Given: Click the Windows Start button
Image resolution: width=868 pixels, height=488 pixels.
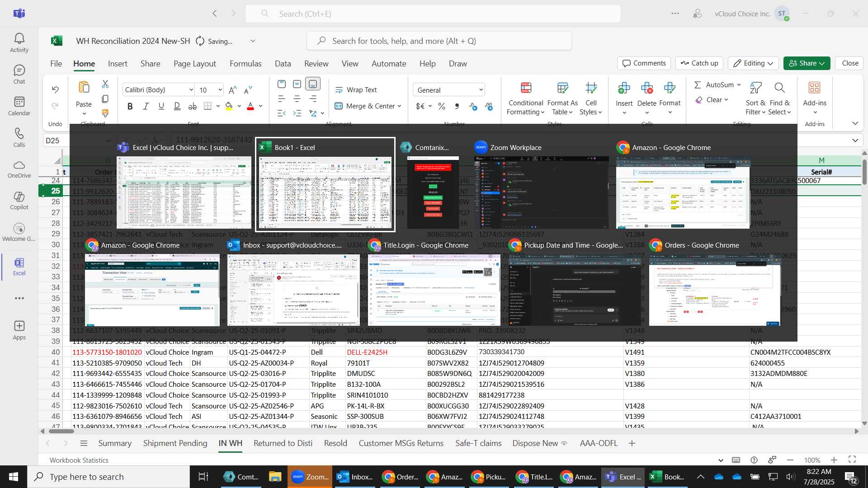Looking at the screenshot, I should point(14,477).
